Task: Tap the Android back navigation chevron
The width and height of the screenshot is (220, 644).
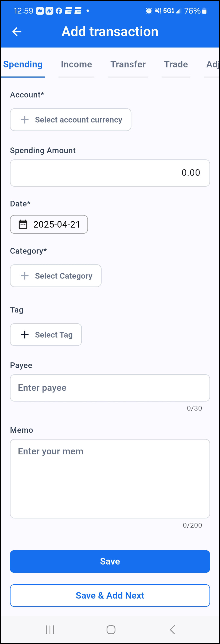Action: point(172,630)
